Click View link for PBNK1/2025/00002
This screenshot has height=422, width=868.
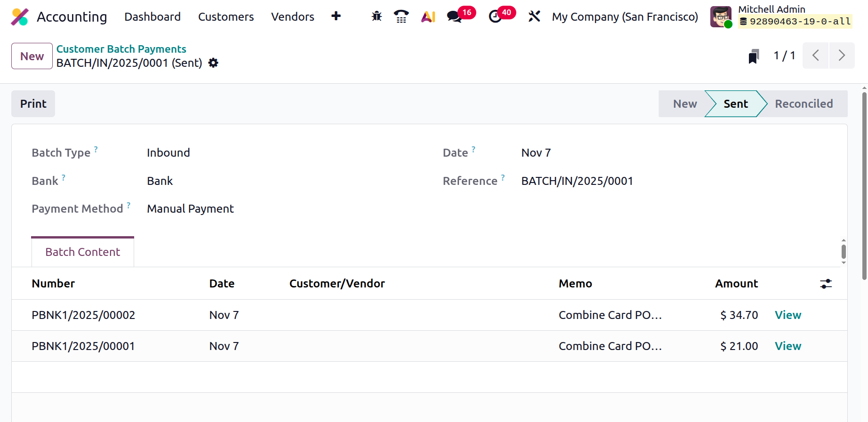788,315
